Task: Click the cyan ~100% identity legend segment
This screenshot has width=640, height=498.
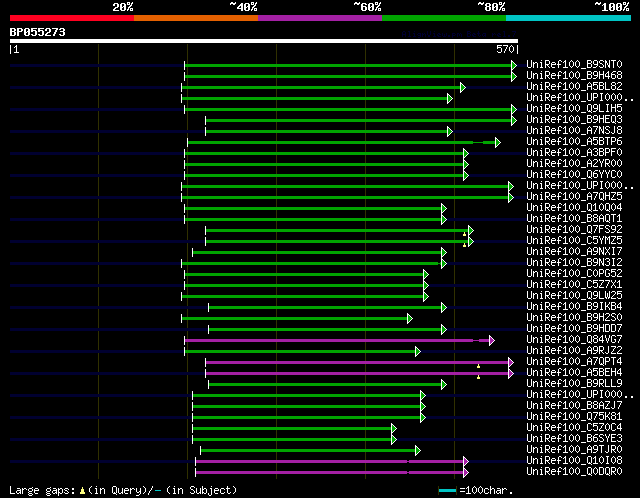Action: click(x=569, y=18)
